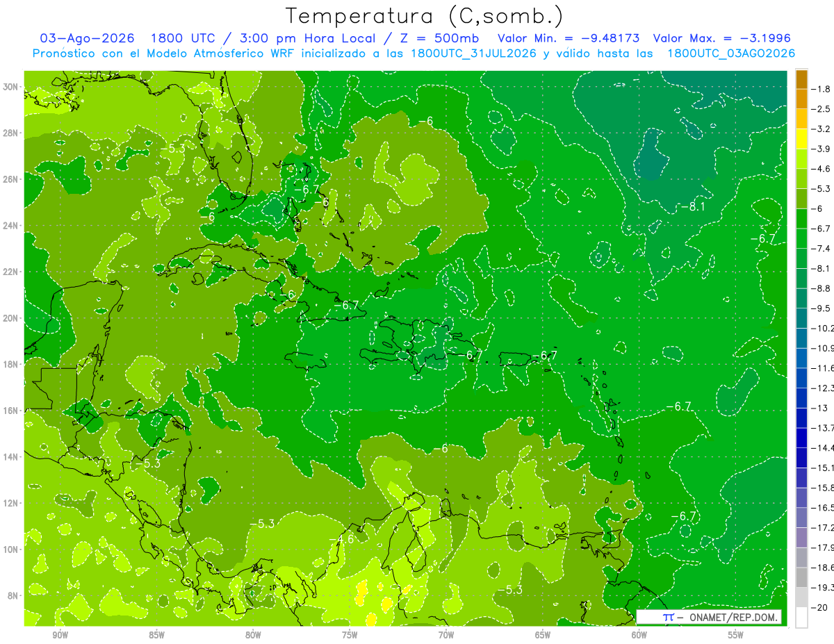The width and height of the screenshot is (834, 644).
Task: Click the 70W longitude axis label
Action: [446, 635]
